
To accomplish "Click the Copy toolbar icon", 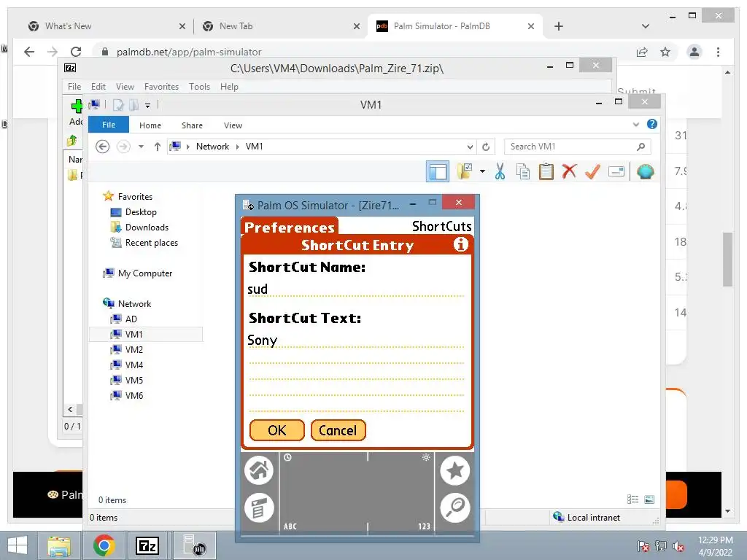I will point(522,171).
